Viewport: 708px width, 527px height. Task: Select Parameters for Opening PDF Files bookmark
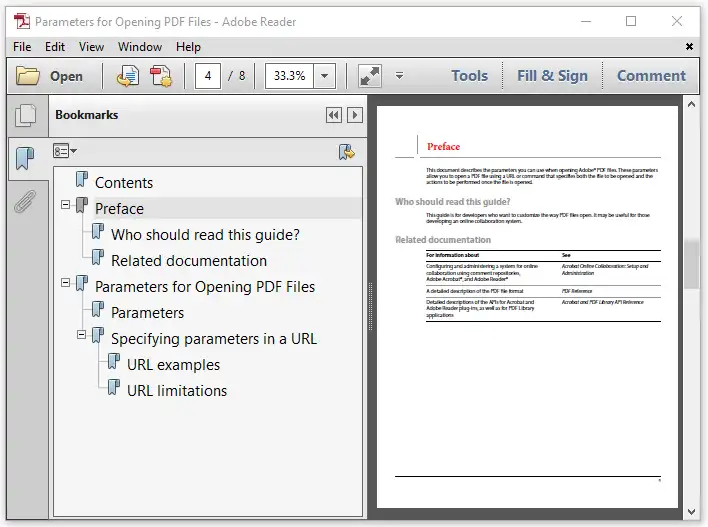point(205,287)
